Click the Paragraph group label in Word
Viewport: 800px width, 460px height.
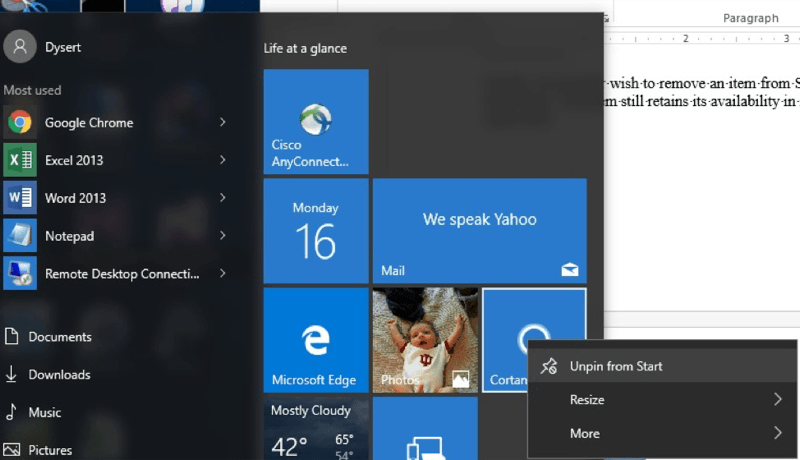[751, 18]
